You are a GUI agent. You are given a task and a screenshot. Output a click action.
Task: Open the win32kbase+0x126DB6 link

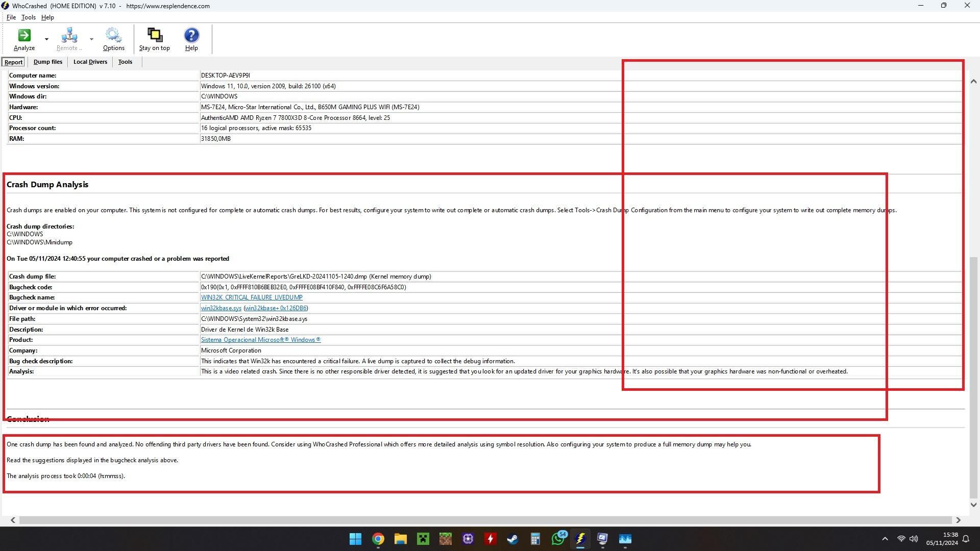click(276, 308)
